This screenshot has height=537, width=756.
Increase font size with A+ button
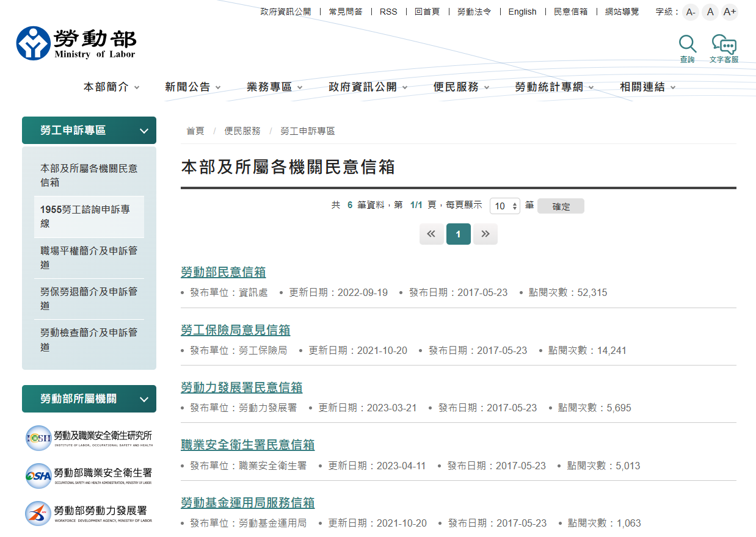[729, 12]
